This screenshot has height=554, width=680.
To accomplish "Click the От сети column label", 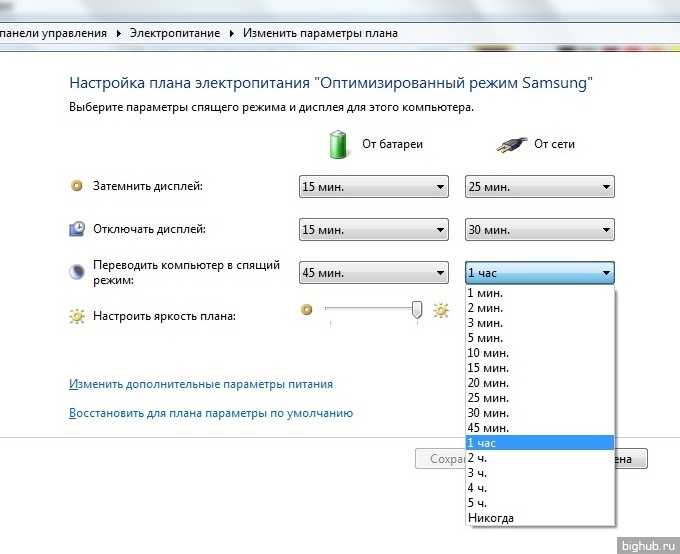I will coord(555,144).
